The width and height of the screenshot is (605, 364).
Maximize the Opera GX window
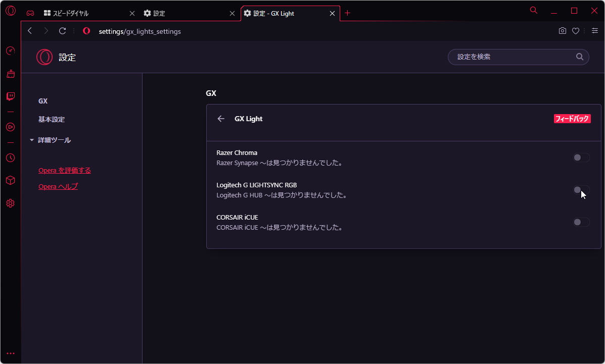pyautogui.click(x=574, y=11)
